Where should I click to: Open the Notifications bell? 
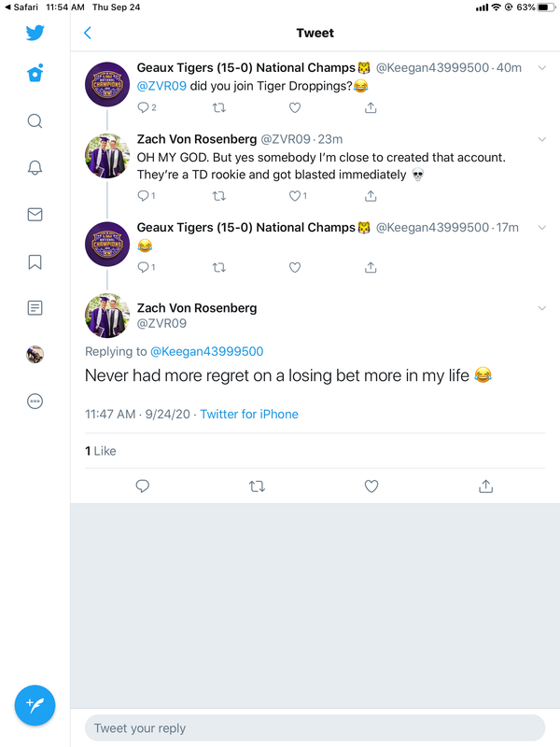35,168
